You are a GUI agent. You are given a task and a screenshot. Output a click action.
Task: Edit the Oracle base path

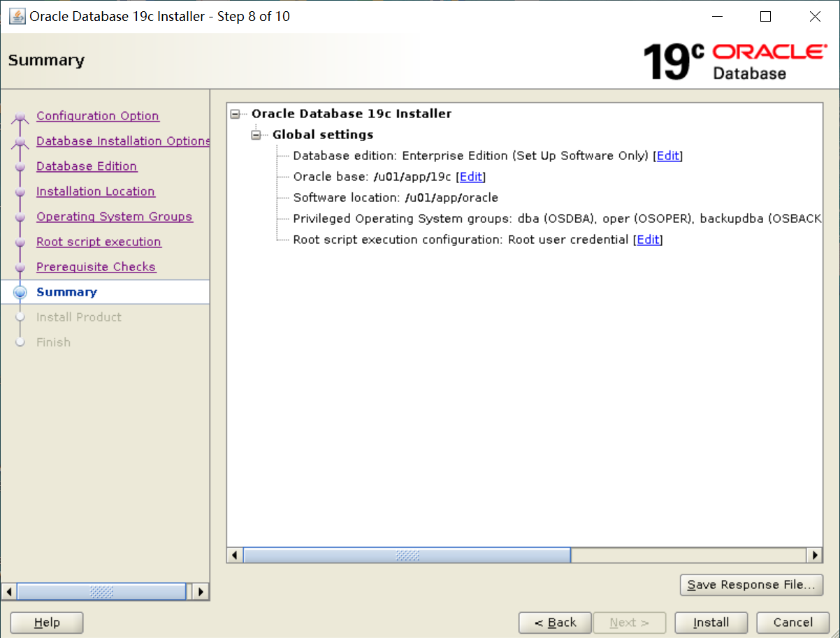tap(470, 177)
